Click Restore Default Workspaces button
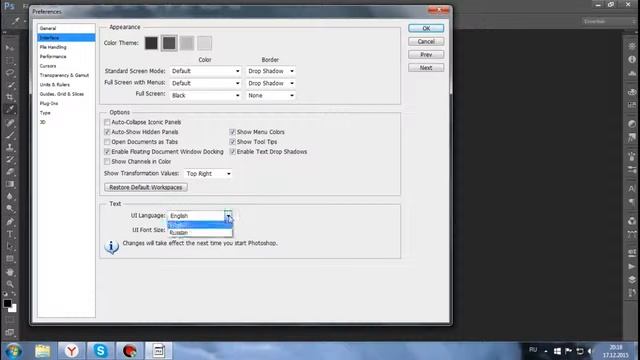The height and width of the screenshot is (360, 640). point(146,187)
